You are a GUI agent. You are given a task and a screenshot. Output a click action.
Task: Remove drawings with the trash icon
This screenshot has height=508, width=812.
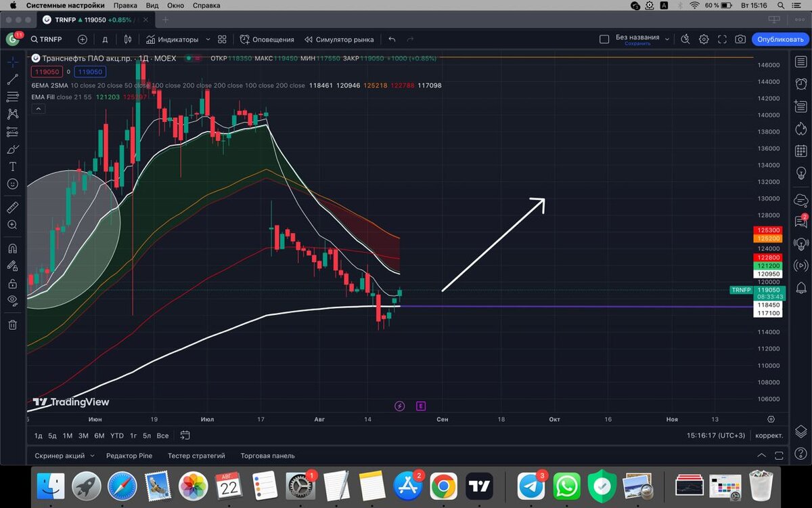coord(12,324)
